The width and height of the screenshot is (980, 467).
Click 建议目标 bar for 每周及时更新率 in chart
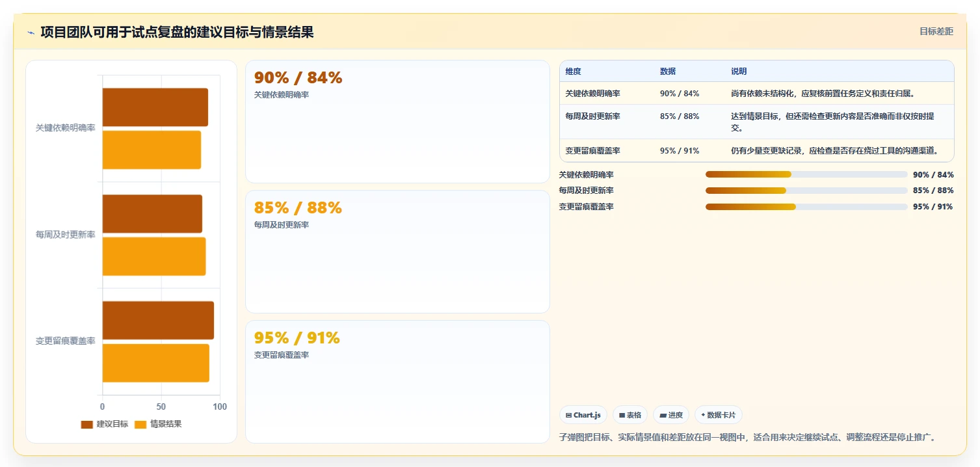click(152, 213)
